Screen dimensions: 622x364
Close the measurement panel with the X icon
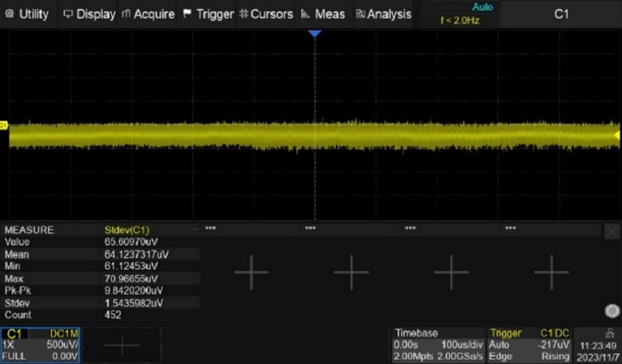612,231
